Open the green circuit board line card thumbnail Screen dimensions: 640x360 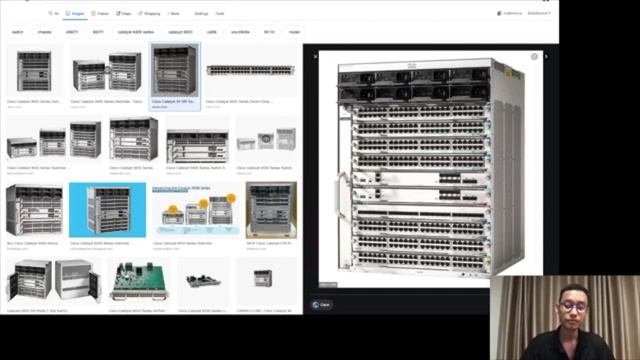139,282
